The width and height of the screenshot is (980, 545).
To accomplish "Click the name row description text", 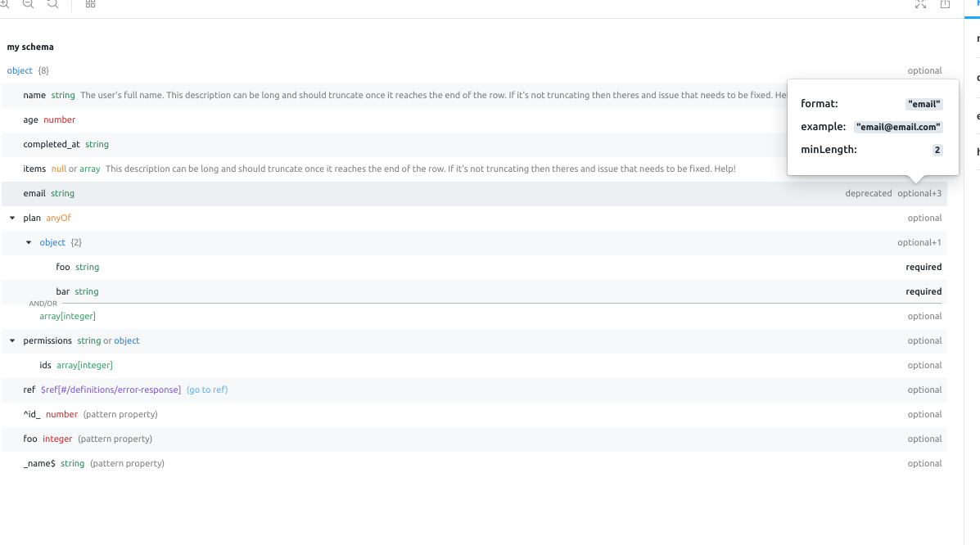I will pos(433,95).
